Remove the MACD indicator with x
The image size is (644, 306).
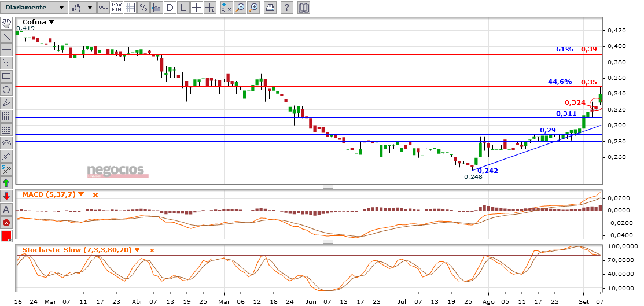pyautogui.click(x=95, y=194)
